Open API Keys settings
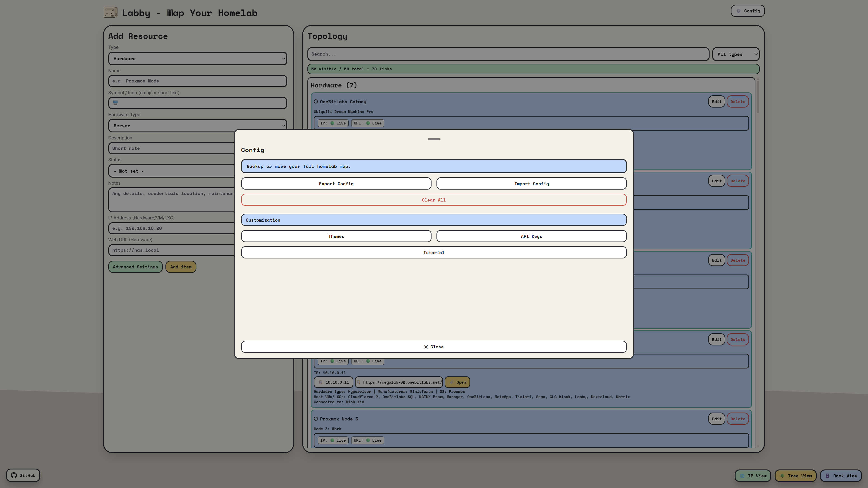868x488 pixels. click(x=531, y=236)
